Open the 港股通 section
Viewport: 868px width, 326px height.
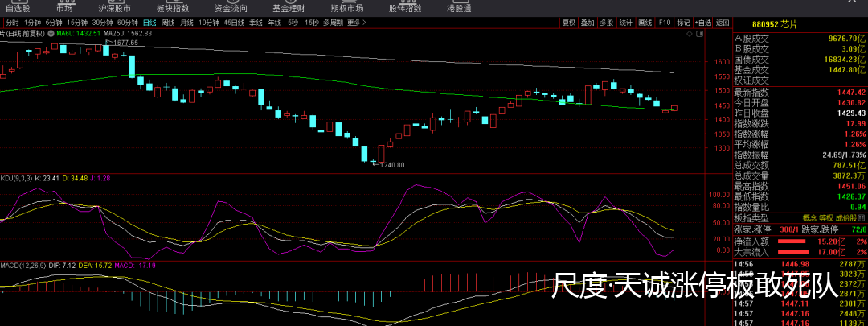click(x=457, y=6)
